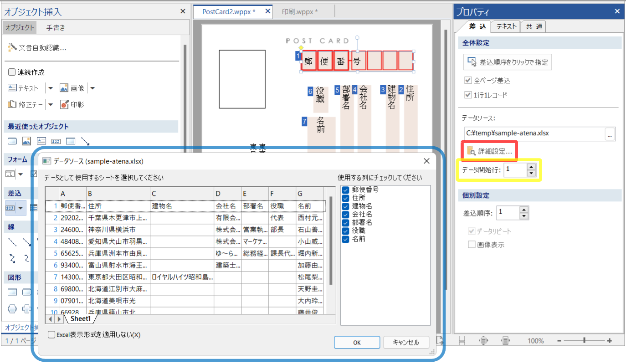The height and width of the screenshot is (364, 626).
Task: Switch to the PostCard2.wppx document tab
Action: point(232,11)
